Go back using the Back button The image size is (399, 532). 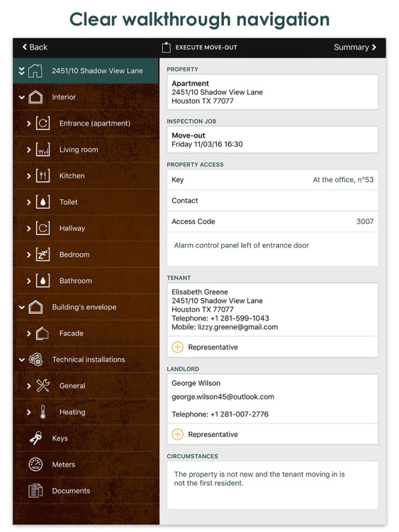(35, 47)
